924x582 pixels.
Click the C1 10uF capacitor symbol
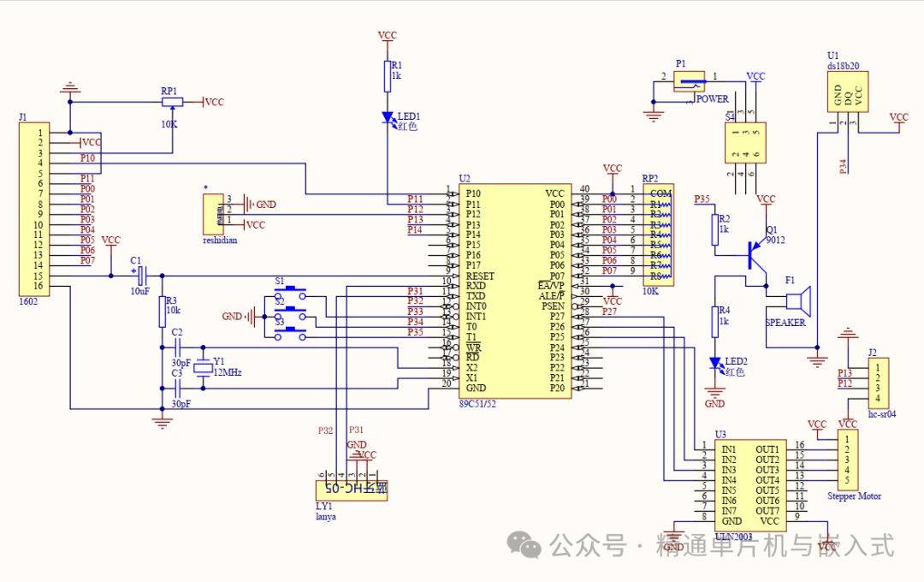click(141, 276)
